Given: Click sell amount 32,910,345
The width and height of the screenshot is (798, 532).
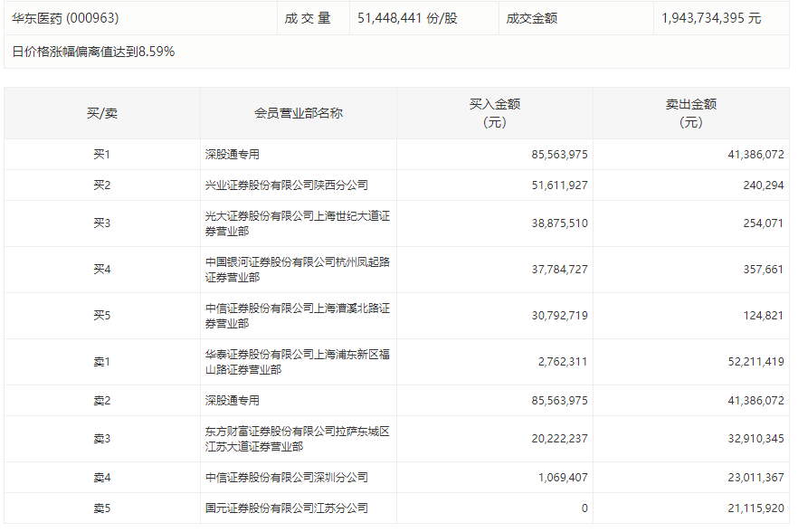Looking at the screenshot, I should pyautogui.click(x=755, y=438).
